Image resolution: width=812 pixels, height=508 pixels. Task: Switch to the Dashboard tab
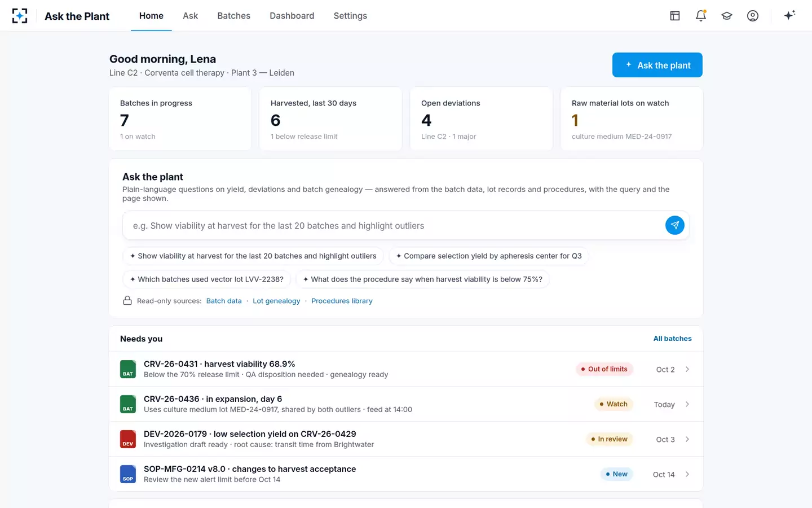(292, 16)
